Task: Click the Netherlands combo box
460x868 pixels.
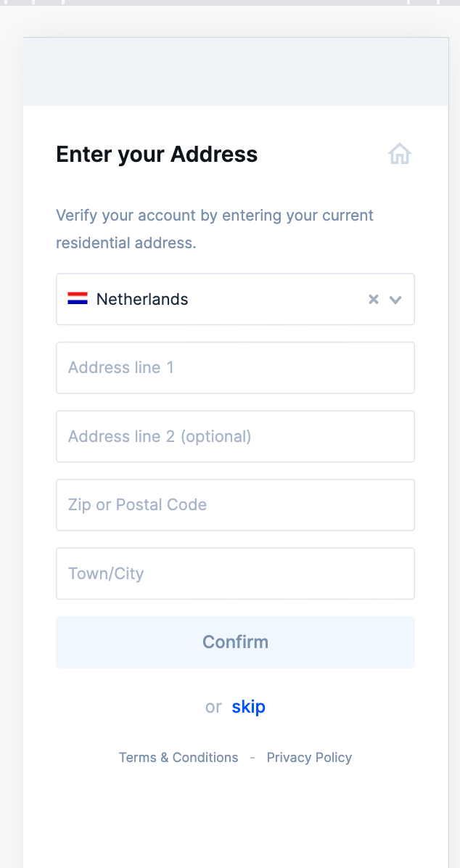Action: (x=218, y=298)
